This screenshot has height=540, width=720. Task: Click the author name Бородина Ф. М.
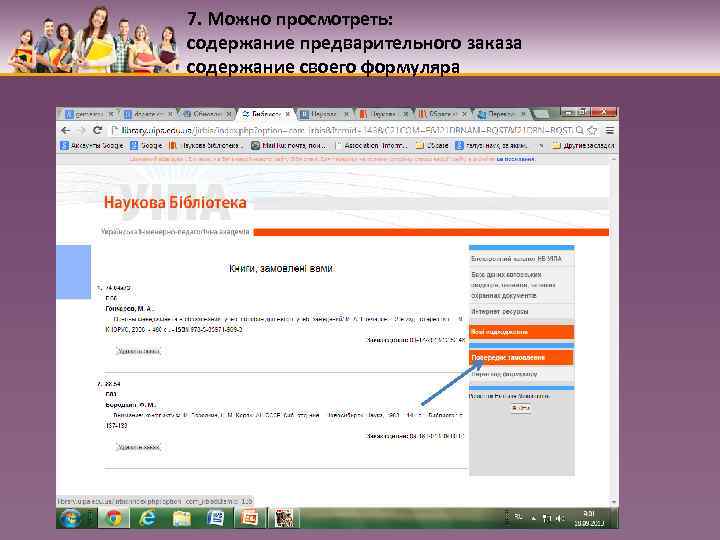131,405
